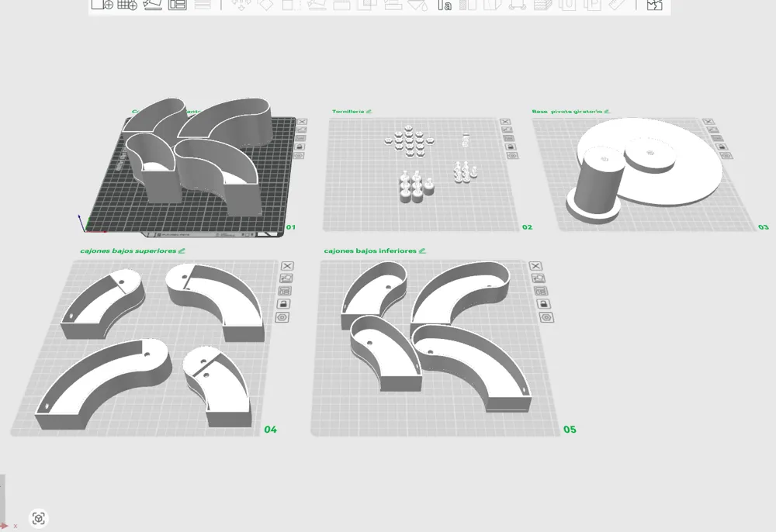
Task: Select the Seam painting droplet tool
Action: pos(417,5)
